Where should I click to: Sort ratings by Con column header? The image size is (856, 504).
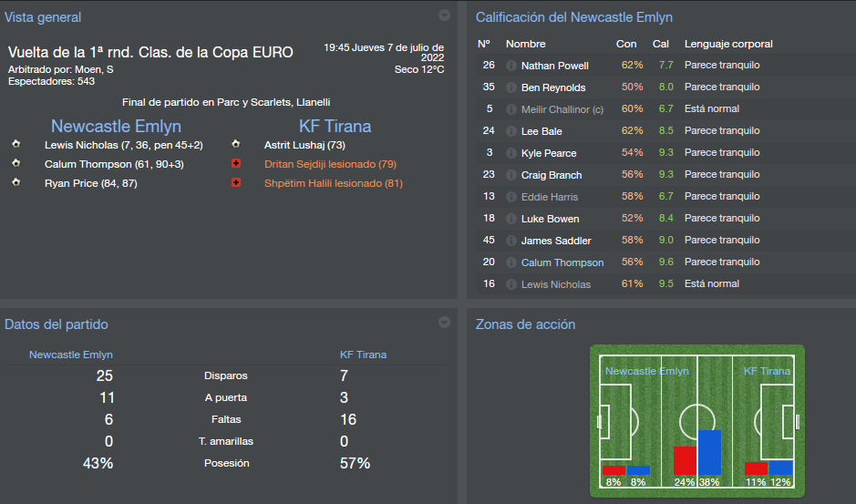[626, 44]
